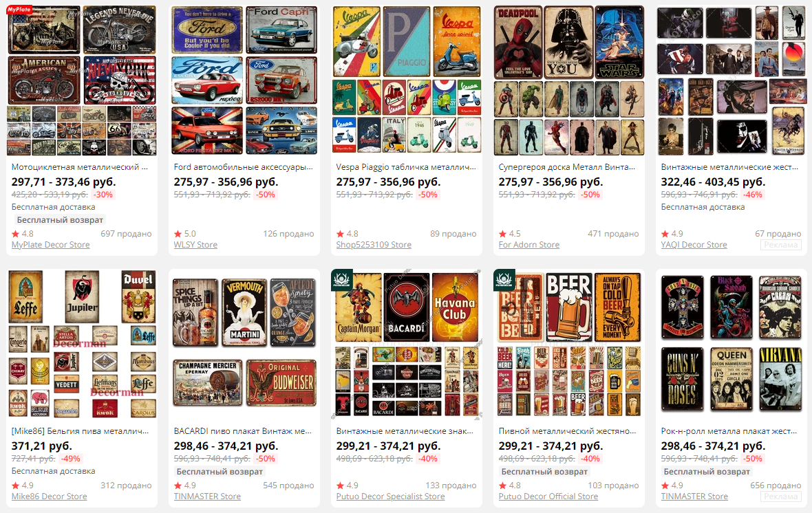Click the Belgian beer Leffe Jupiler image

click(x=82, y=345)
